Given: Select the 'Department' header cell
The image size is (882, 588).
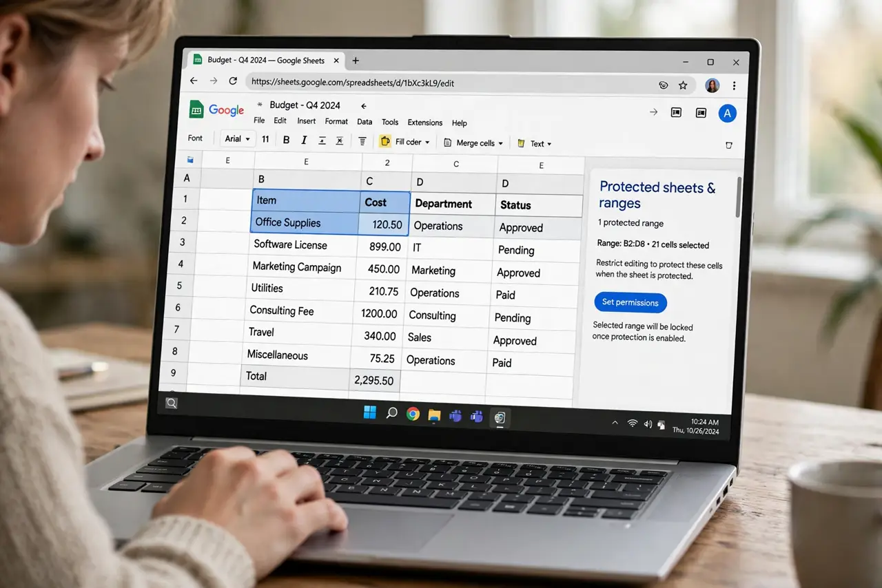Looking at the screenshot, I should pyautogui.click(x=453, y=204).
